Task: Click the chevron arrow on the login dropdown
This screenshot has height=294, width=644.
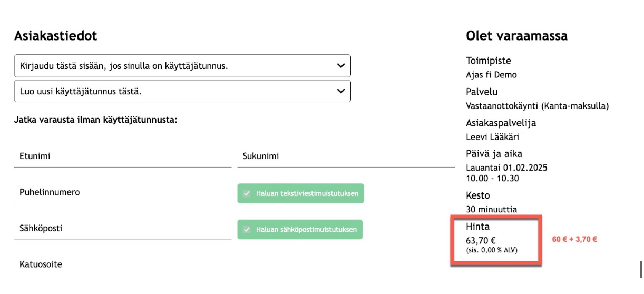Action: click(340, 66)
